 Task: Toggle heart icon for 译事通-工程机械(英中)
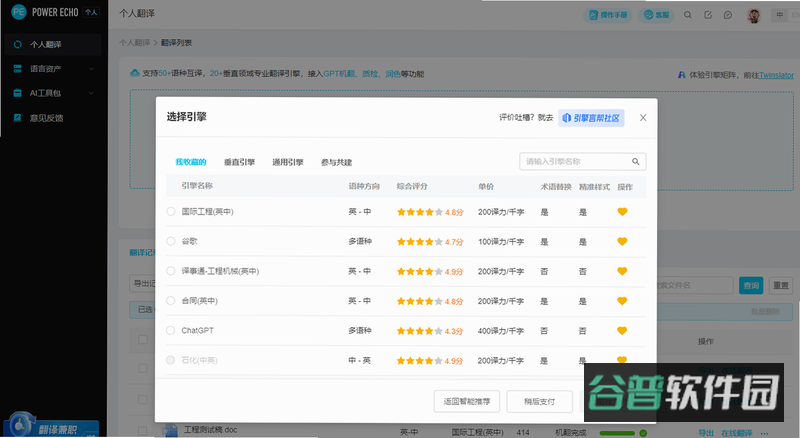622,271
